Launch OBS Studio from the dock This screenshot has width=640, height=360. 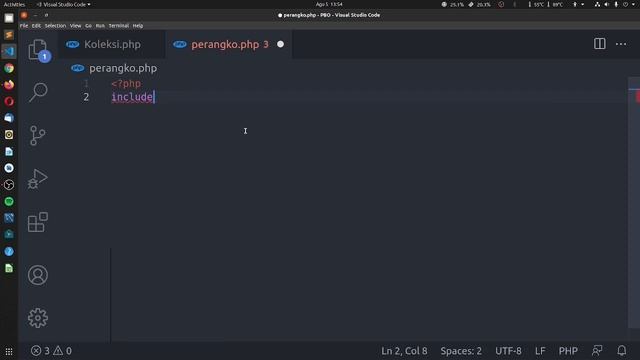tap(9, 185)
